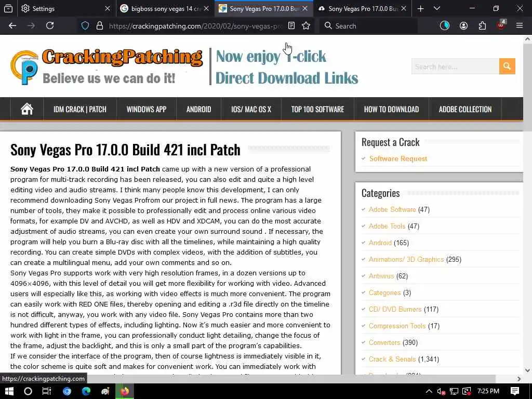Click the taskbar clock 7:25 PM
532x399 pixels.
[488, 391]
